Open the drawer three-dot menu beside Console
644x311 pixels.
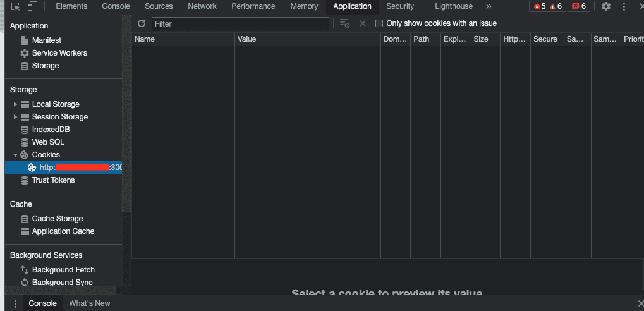15,303
